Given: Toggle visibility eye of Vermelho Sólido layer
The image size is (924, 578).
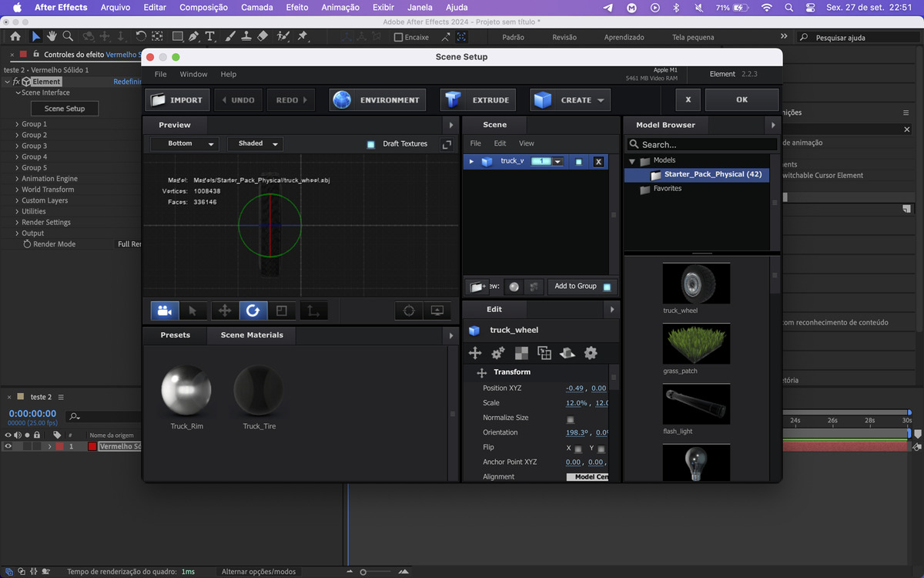Looking at the screenshot, I should pyautogui.click(x=8, y=446).
